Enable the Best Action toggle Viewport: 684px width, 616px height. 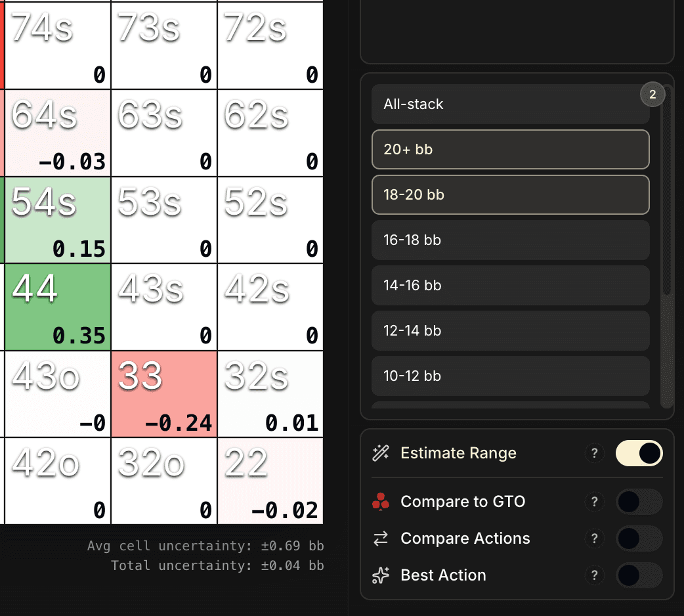tap(639, 575)
